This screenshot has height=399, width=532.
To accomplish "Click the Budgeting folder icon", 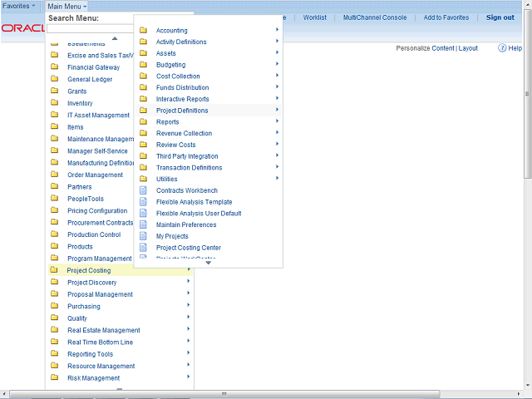I will coord(144,65).
